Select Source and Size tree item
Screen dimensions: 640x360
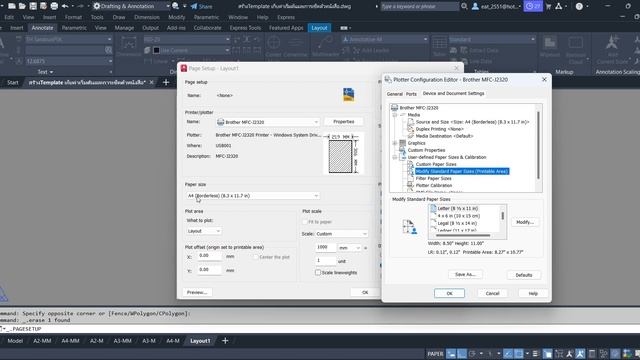[473, 122]
